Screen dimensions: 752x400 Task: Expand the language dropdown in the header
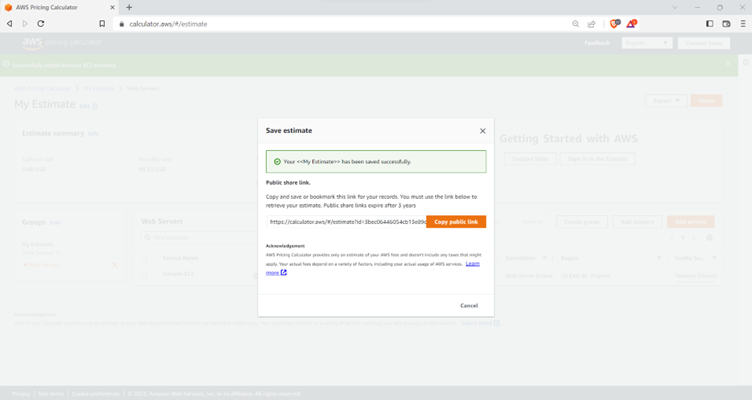pyautogui.click(x=647, y=43)
